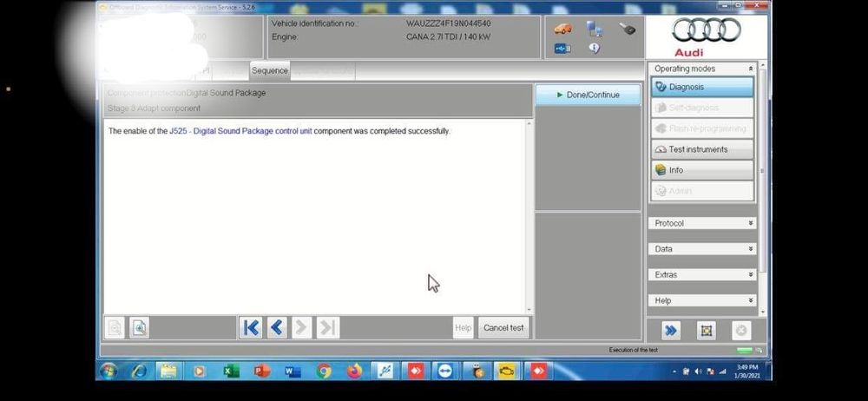868x401 pixels.
Task: Click the info speech bubble icon
Action: point(594,49)
